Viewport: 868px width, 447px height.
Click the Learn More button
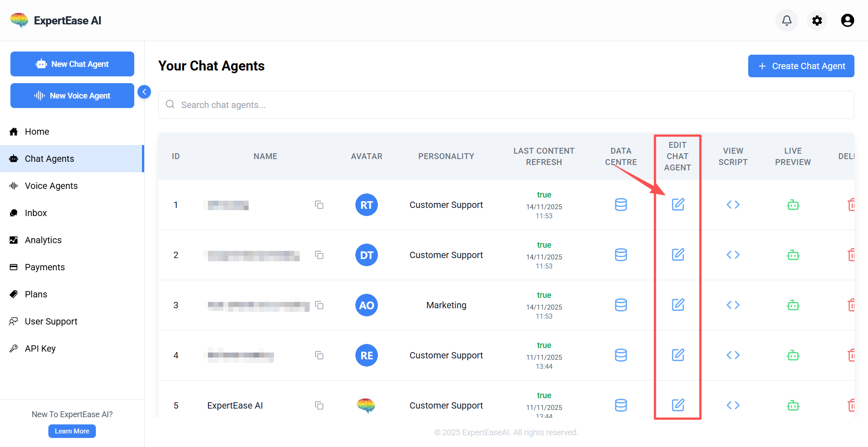point(72,431)
